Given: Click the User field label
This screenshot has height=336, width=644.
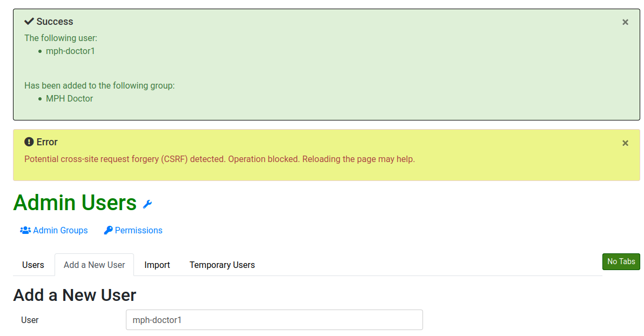Looking at the screenshot, I should (x=30, y=320).
